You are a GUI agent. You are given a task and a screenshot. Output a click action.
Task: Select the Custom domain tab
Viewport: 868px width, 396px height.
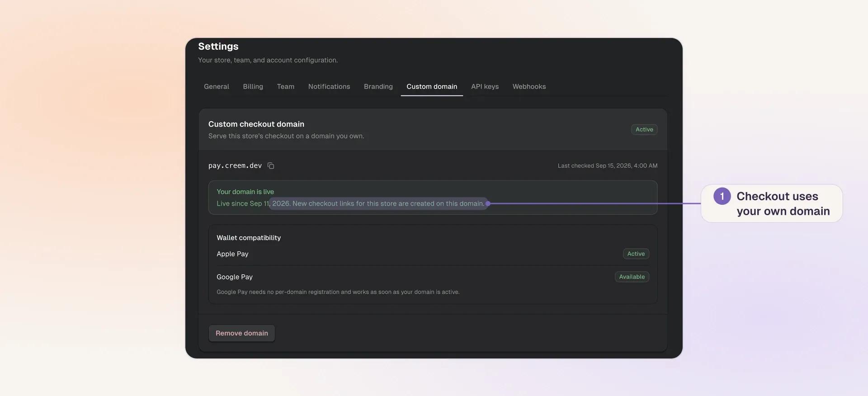[x=432, y=86]
